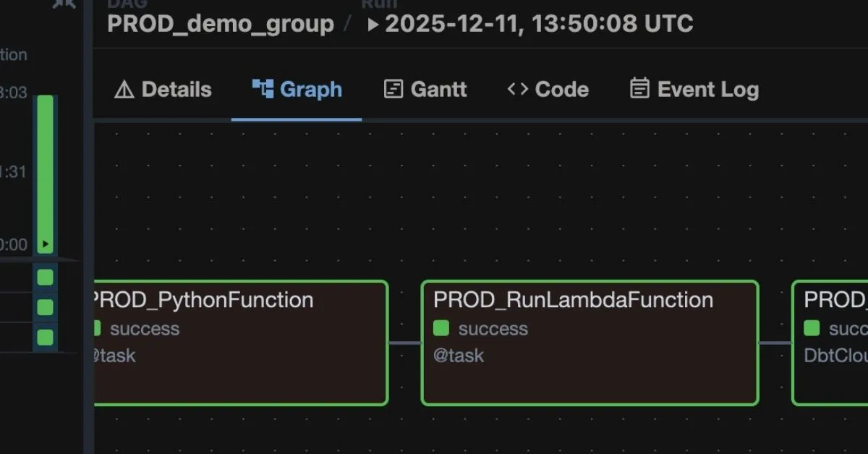Click the success status text in PROD_PythonFunction
The width and height of the screenshot is (868, 454).
click(x=145, y=329)
